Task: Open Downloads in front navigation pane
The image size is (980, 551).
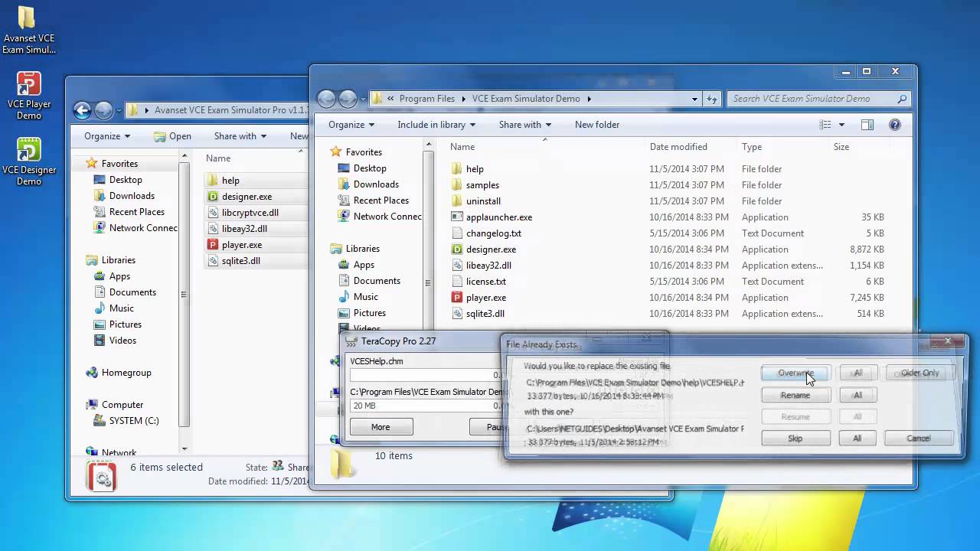Action: pos(376,184)
